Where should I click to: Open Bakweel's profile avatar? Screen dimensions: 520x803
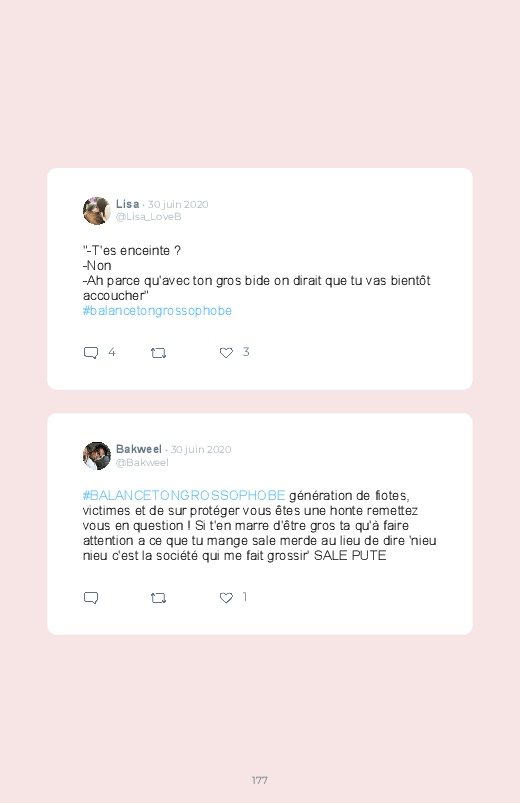[97, 455]
